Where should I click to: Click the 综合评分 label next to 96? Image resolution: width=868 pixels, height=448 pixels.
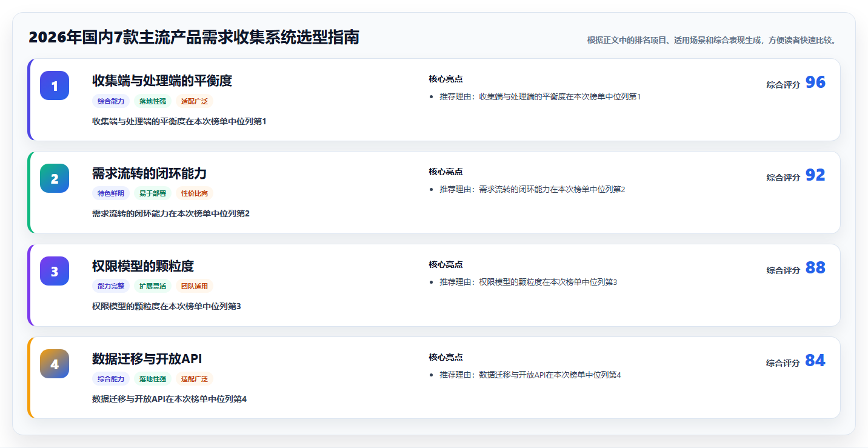point(783,85)
